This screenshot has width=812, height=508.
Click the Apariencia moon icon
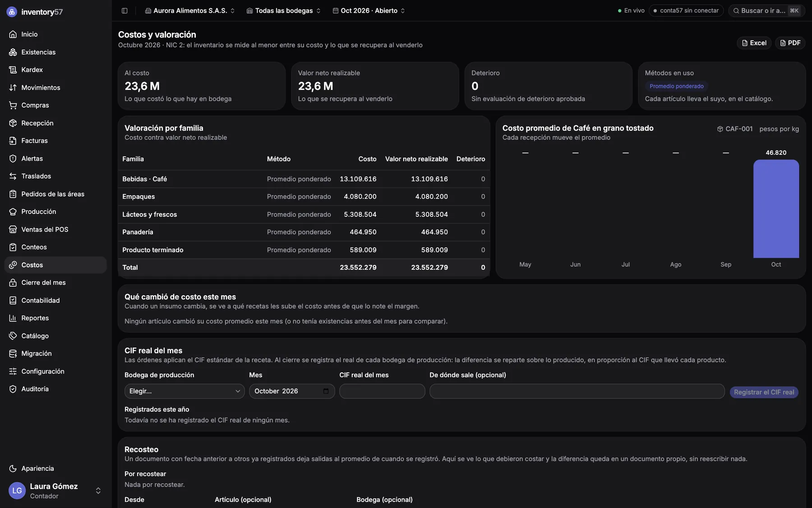coord(13,468)
